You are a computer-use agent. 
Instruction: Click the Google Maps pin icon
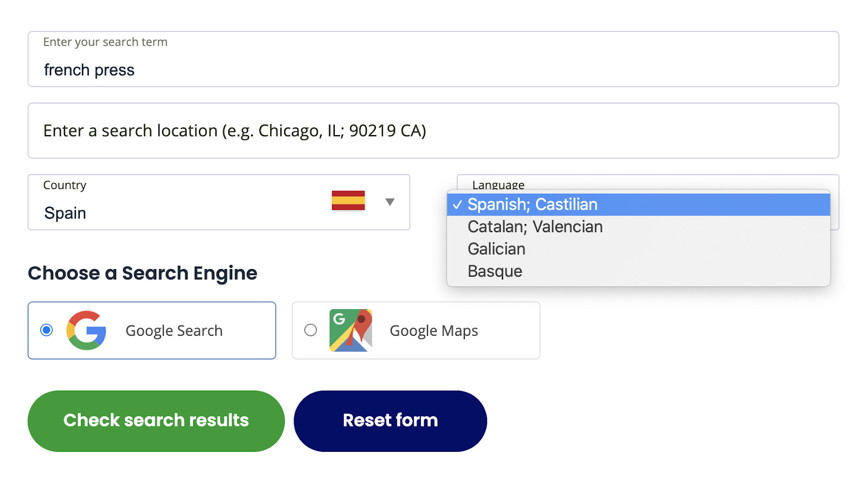(351, 330)
